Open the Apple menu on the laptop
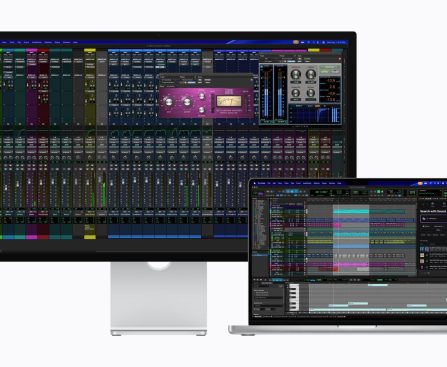This screenshot has width=447, height=367. 255,183
